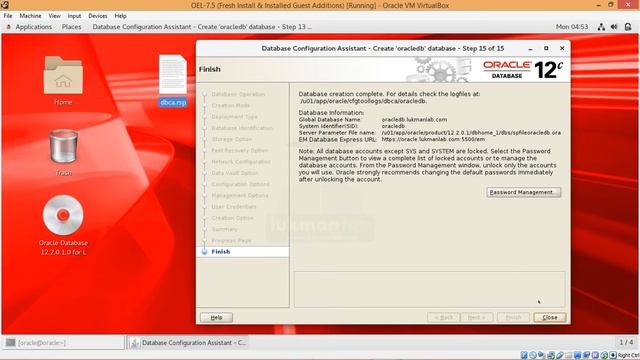
Task: Click the User Credentials step
Action: click(x=234, y=207)
